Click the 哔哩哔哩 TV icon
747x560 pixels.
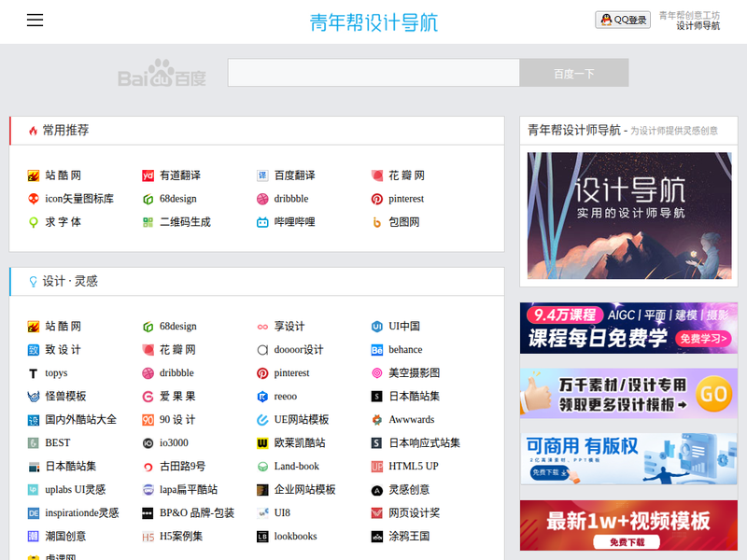coord(262,222)
